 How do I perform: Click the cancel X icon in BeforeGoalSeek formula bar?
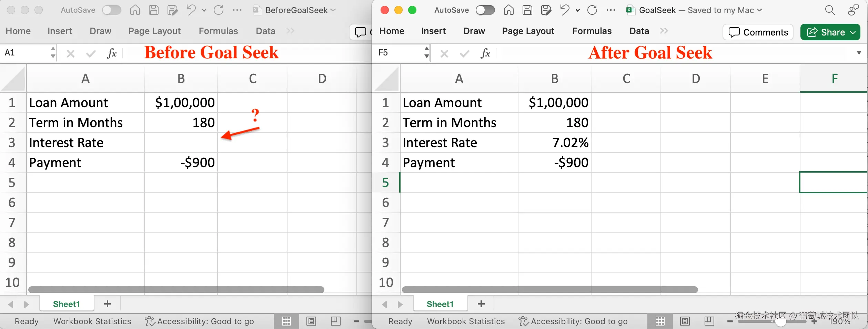[71, 54]
